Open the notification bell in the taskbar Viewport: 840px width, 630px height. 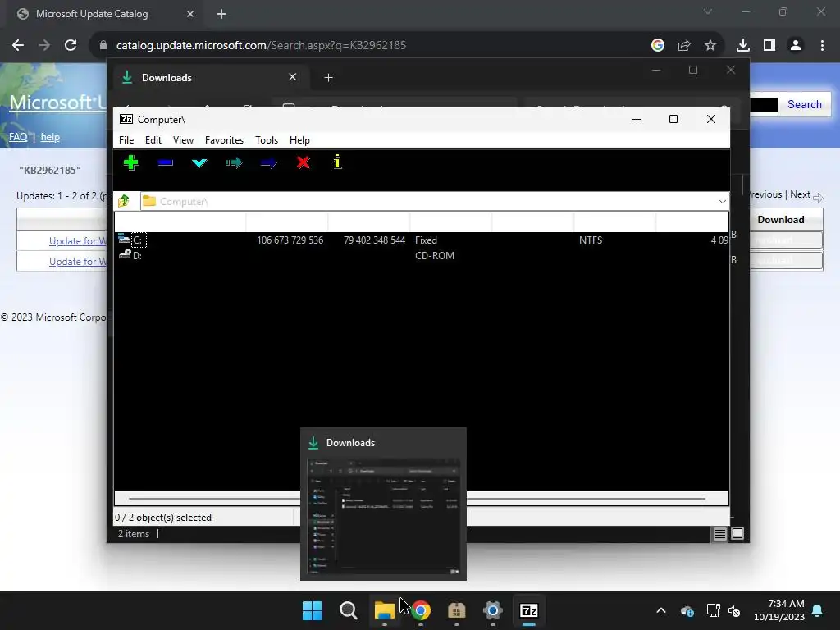(818, 610)
